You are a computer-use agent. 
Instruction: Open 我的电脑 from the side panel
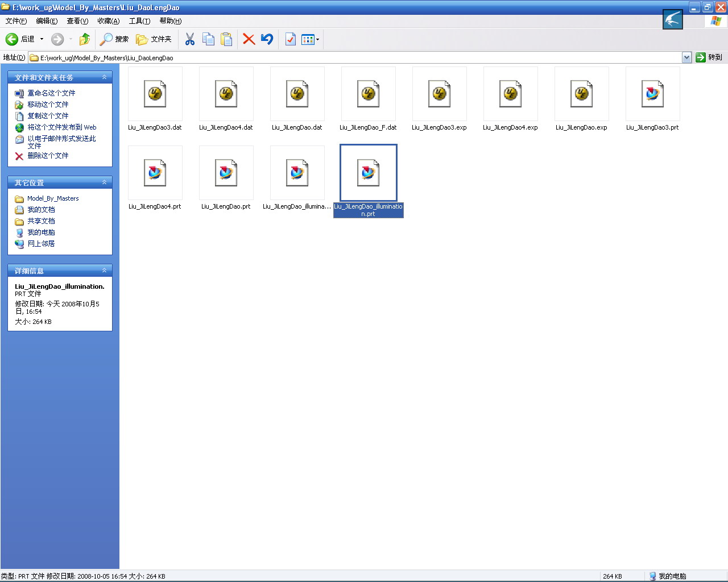pyautogui.click(x=41, y=232)
